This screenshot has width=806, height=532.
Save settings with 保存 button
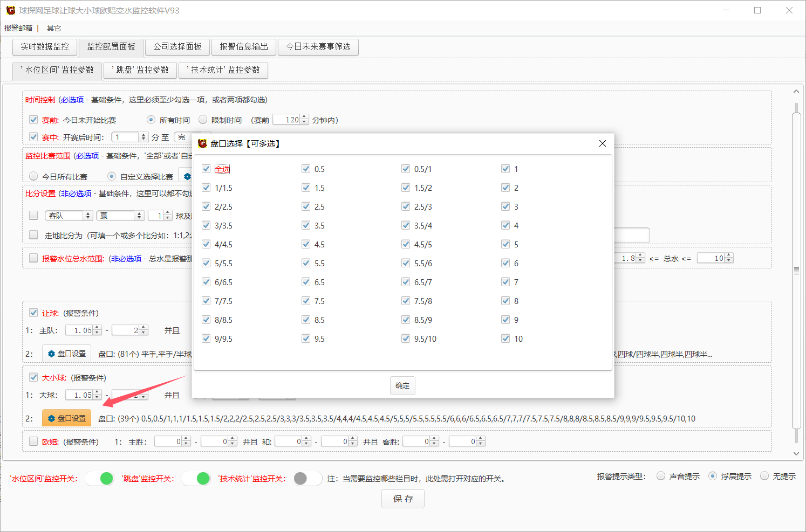pos(403,499)
